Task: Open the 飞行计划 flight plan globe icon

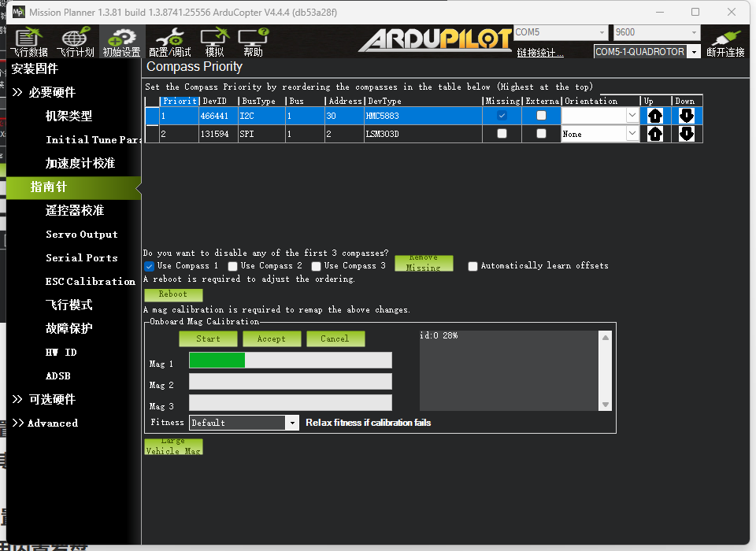Action: [x=76, y=42]
